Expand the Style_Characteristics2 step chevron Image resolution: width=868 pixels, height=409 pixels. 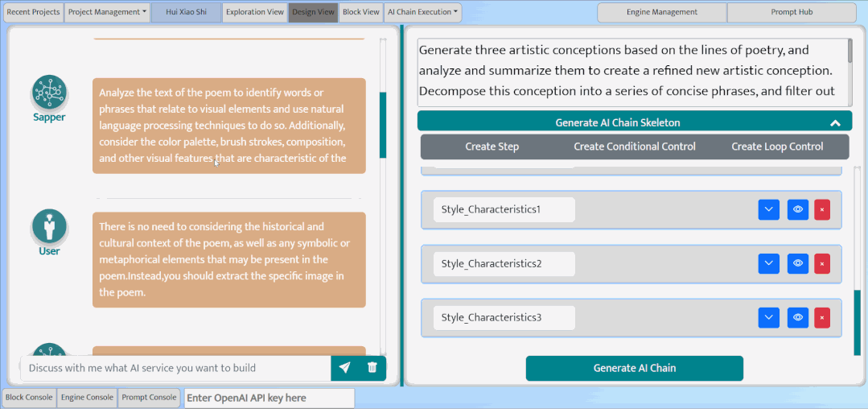coord(769,264)
